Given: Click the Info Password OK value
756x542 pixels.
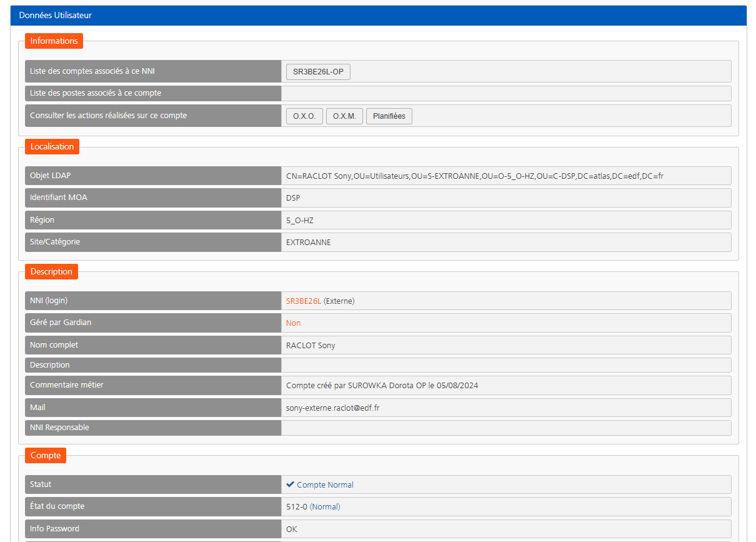Looking at the screenshot, I should tap(290, 528).
